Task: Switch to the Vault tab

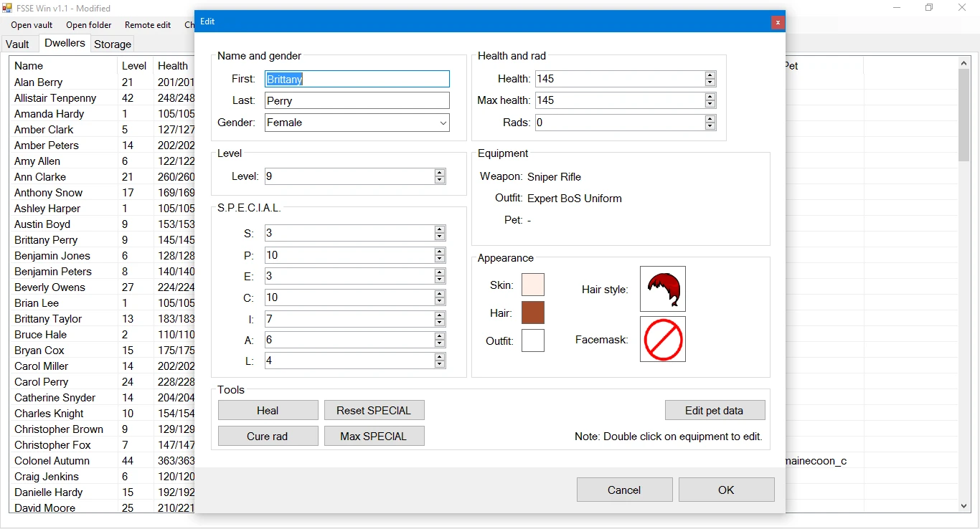Action: (17, 44)
